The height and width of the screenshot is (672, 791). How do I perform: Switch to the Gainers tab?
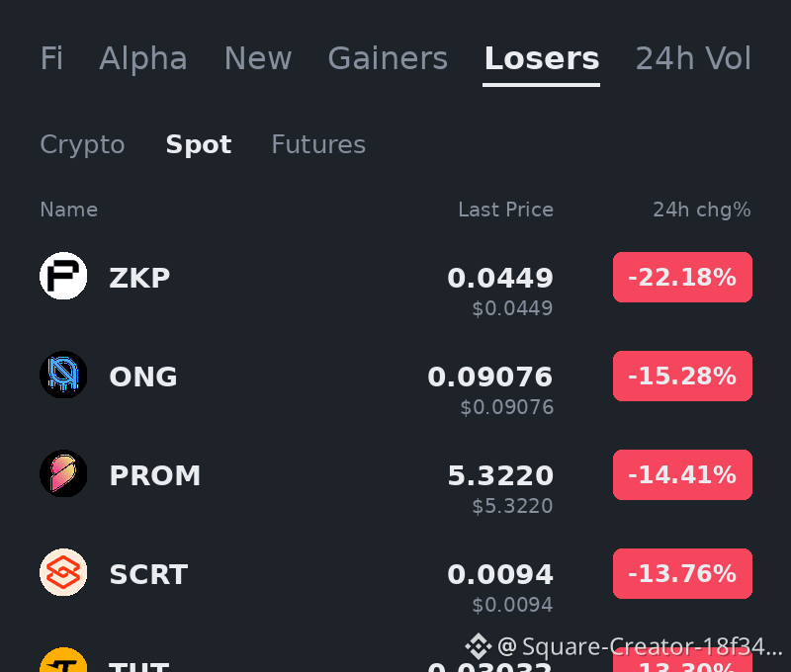click(388, 58)
